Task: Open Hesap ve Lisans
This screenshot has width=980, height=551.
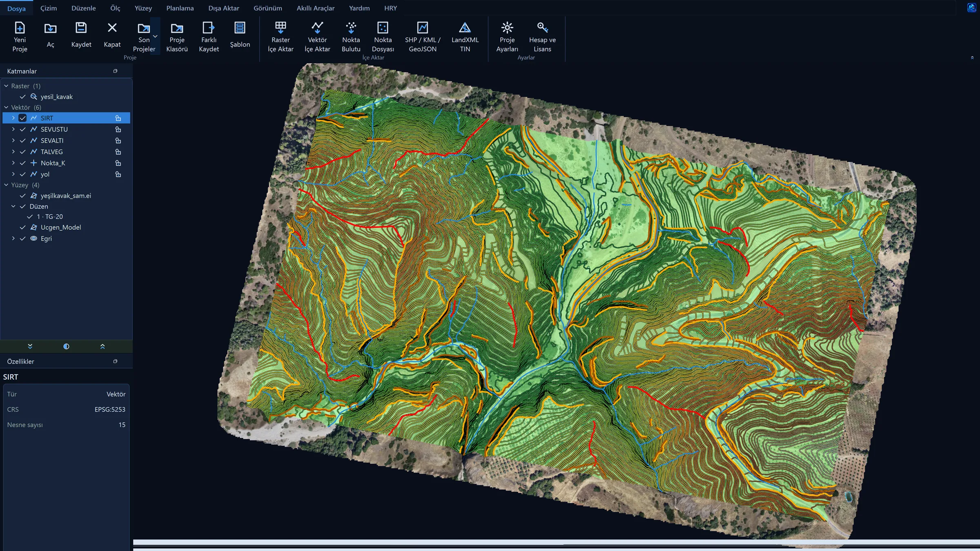Action: pos(542,37)
